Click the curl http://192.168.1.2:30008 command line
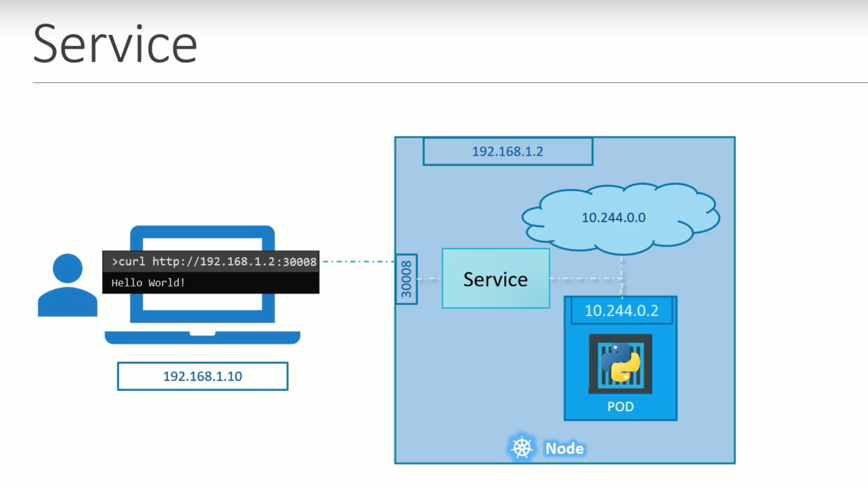Viewport: 868px width, 489px height. click(211, 261)
